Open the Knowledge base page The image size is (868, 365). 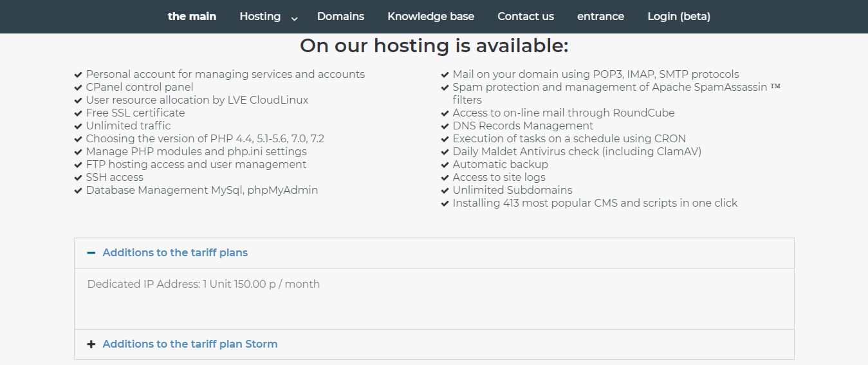coord(430,17)
